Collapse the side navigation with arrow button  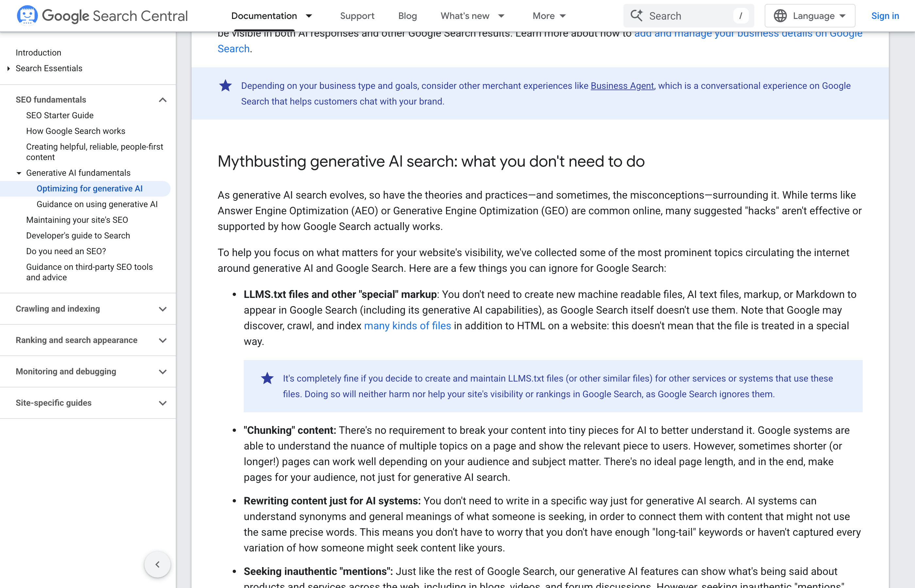[x=157, y=564]
